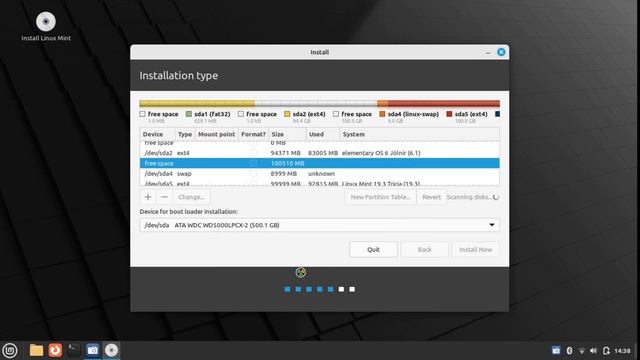The width and height of the screenshot is (640, 360).
Task: Click 'elementary OS 6 Jólnir (6.1)' system cell
Action: coord(381,153)
